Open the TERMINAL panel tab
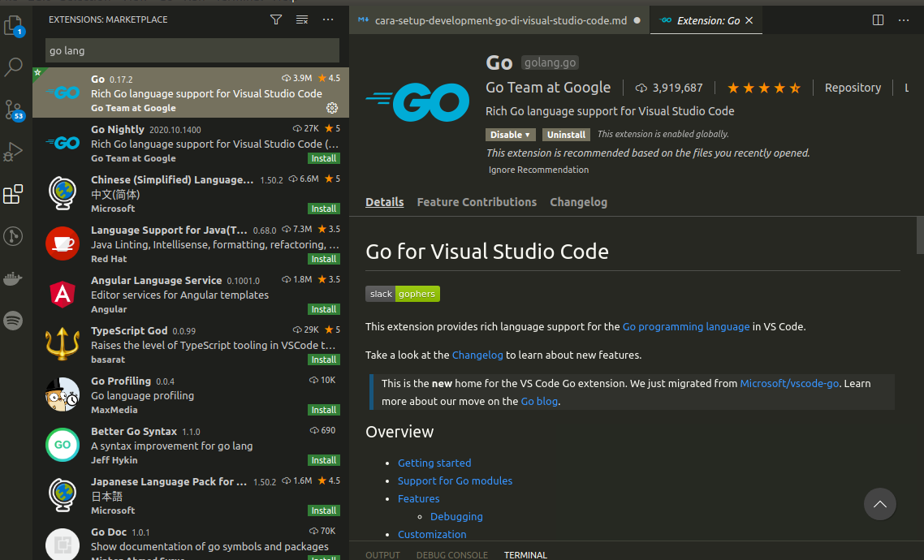 click(525, 554)
